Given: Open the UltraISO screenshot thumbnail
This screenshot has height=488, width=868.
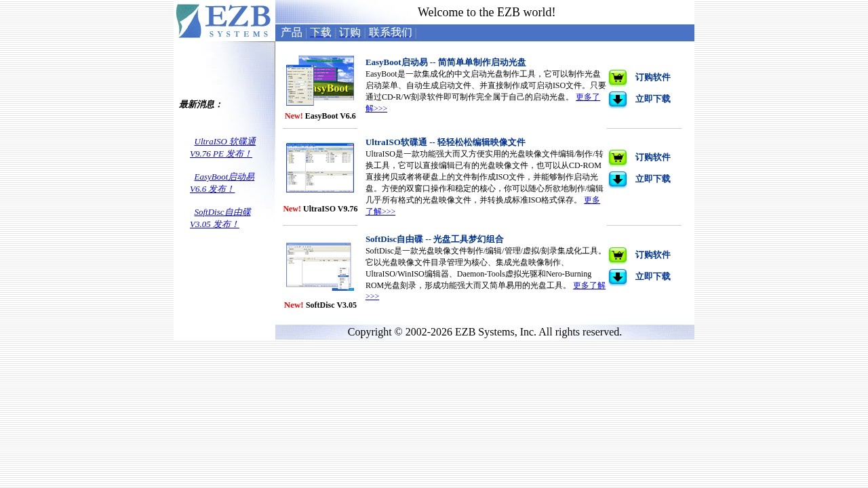Looking at the screenshot, I should point(320,168).
